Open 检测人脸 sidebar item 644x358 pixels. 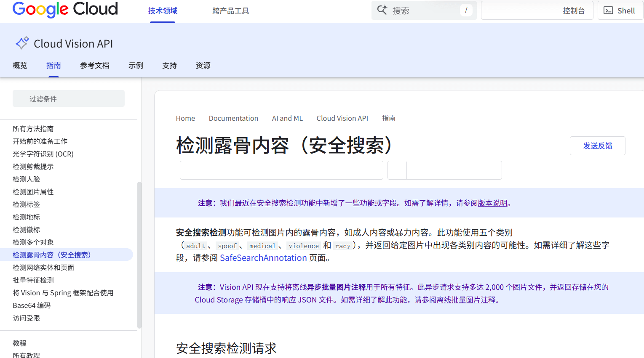[26, 179]
